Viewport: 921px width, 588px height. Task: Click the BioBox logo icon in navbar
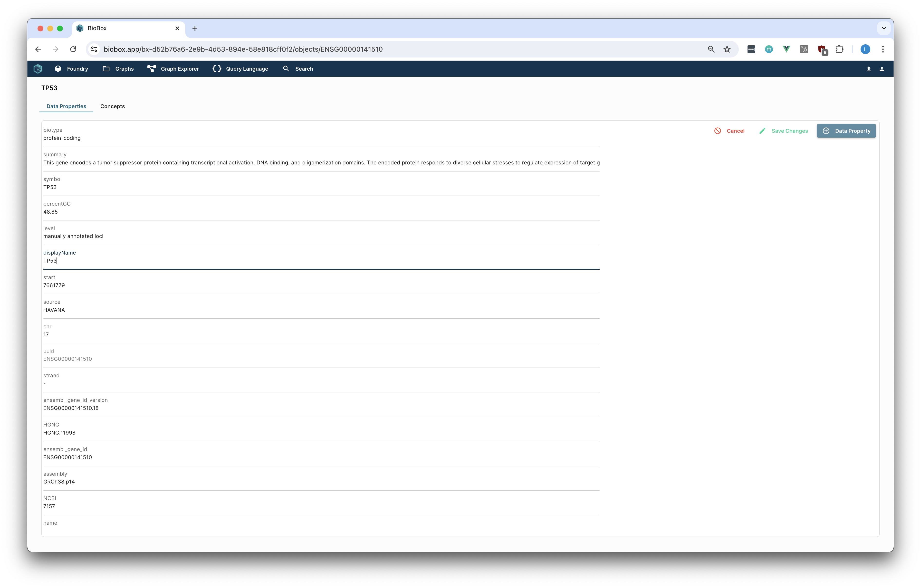click(x=38, y=69)
